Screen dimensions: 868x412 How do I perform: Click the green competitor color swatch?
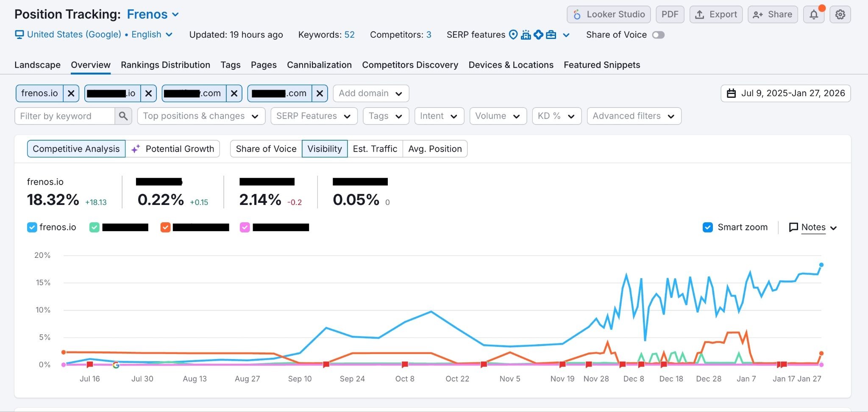[94, 227]
